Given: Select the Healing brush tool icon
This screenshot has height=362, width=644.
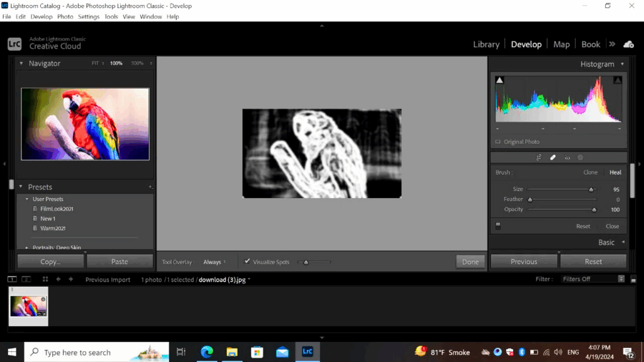Looking at the screenshot, I should (553, 158).
